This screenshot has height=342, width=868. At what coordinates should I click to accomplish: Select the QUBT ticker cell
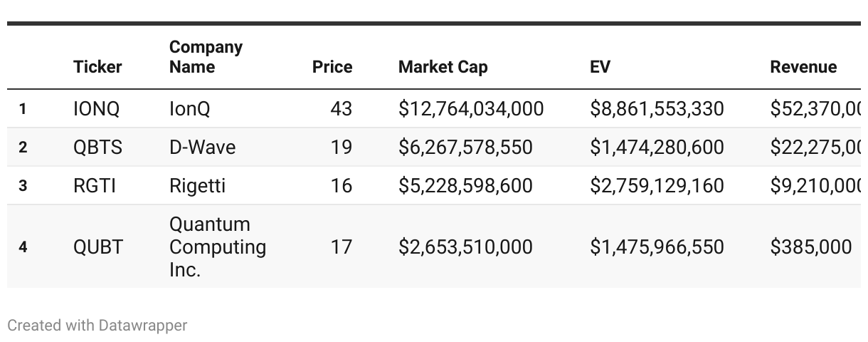coord(97,247)
